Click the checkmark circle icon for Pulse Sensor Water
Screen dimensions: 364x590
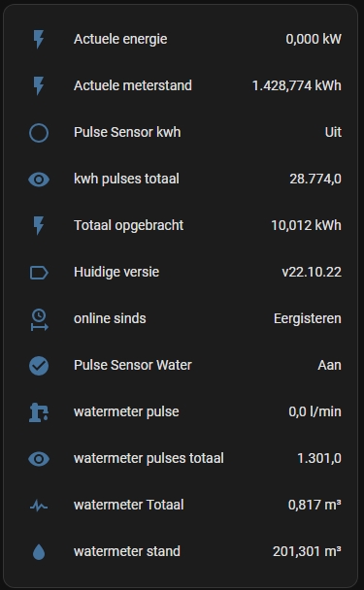tap(39, 366)
